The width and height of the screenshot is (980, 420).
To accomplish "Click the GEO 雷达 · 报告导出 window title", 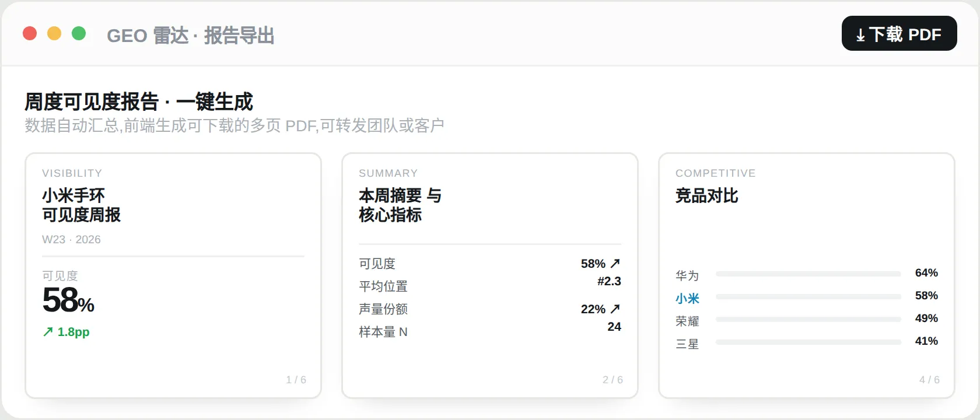I will point(191,36).
